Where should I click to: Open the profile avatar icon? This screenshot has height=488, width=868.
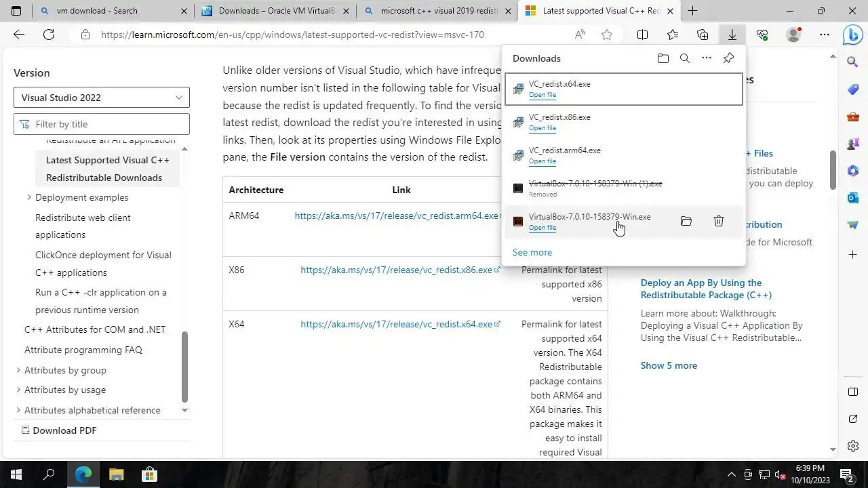(x=793, y=35)
